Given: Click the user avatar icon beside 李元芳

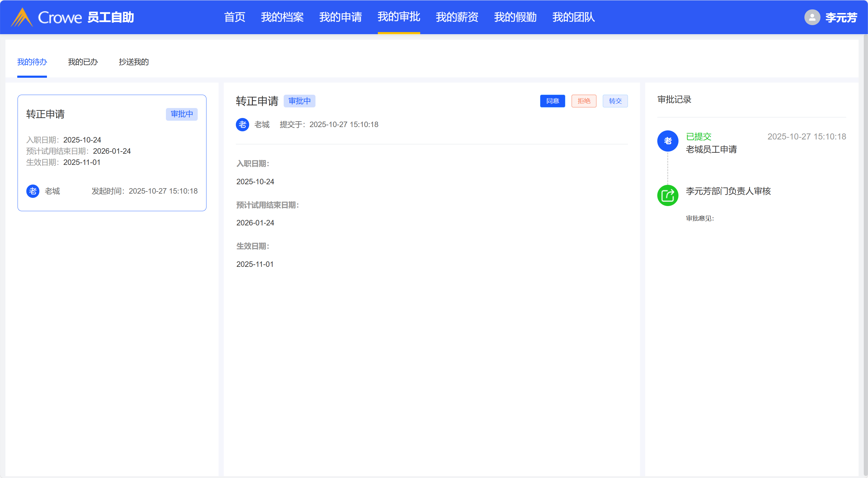Looking at the screenshot, I should click(812, 17).
